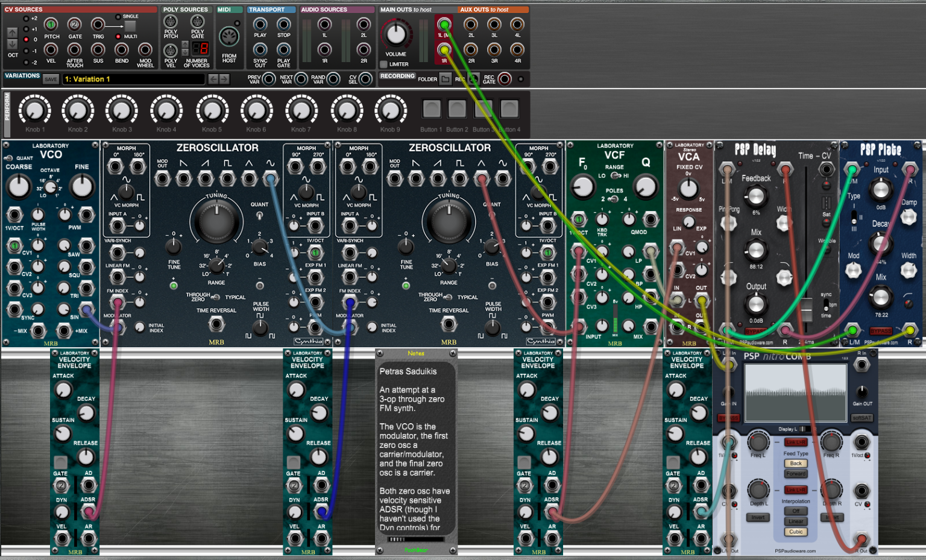Viewport: 926px width, 560px height.
Task: Select the +2 octave LED
Action: [26, 18]
